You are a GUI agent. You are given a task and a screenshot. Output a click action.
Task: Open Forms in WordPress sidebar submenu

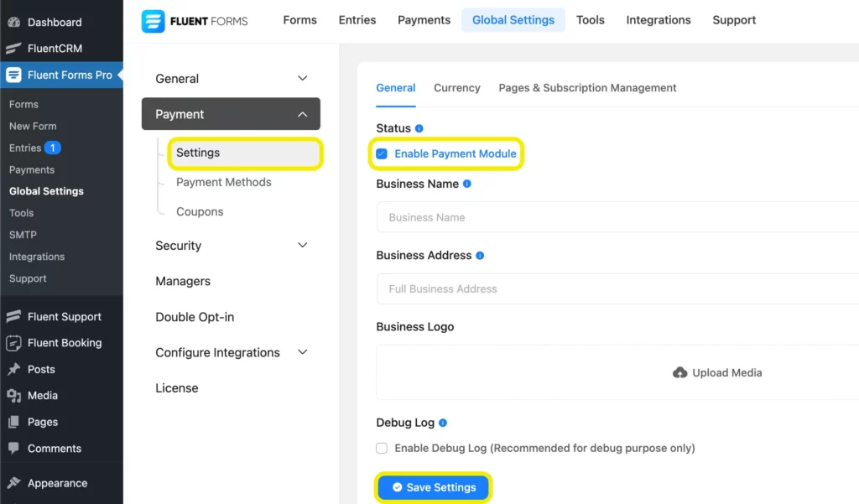tap(23, 104)
